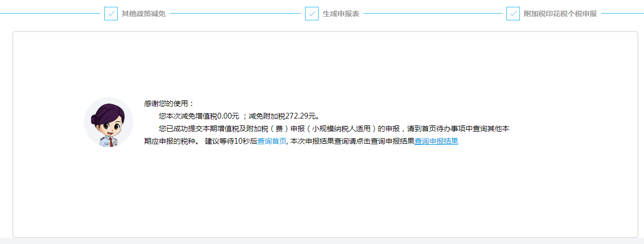Click progress line between 其他政策减免 and 生成申报表

point(235,14)
